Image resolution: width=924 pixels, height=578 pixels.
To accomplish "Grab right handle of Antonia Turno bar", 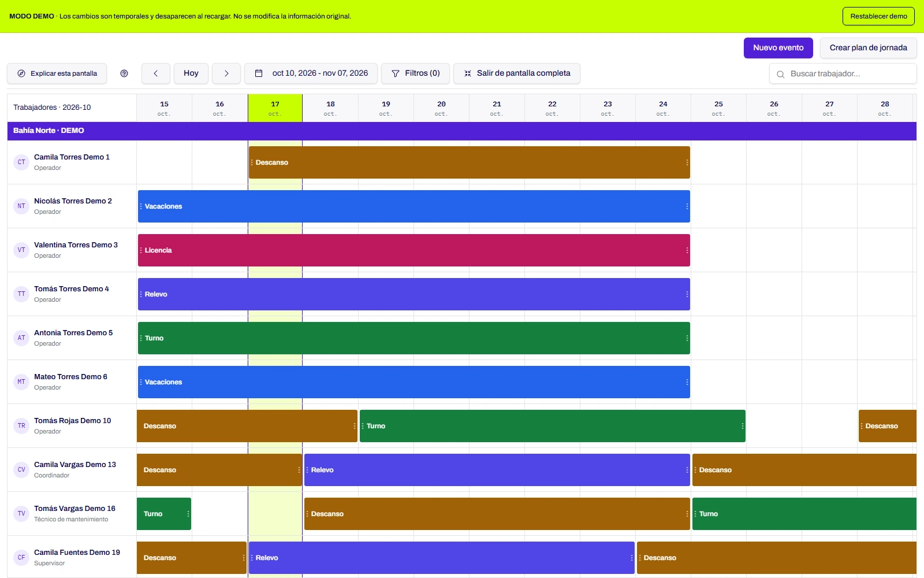I will tap(687, 338).
